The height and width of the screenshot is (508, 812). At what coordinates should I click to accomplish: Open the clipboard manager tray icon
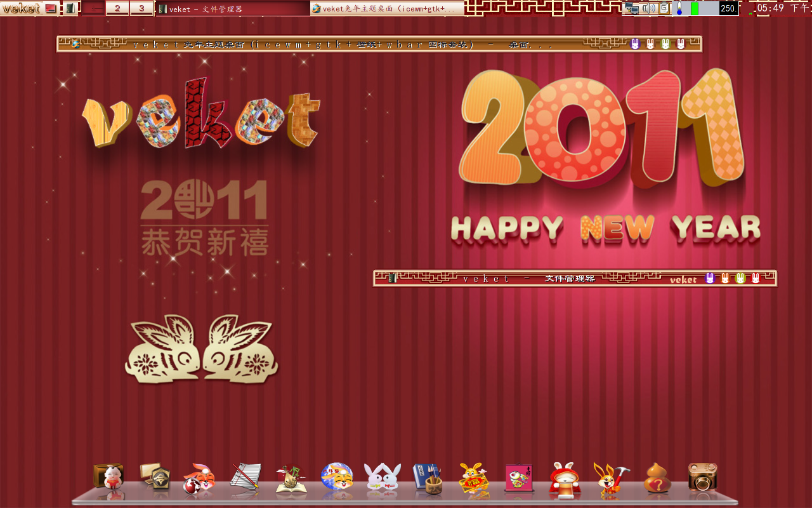[x=664, y=8]
